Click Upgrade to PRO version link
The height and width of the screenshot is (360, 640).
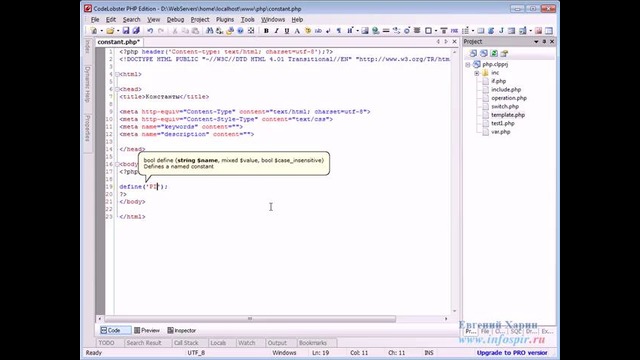512,353
